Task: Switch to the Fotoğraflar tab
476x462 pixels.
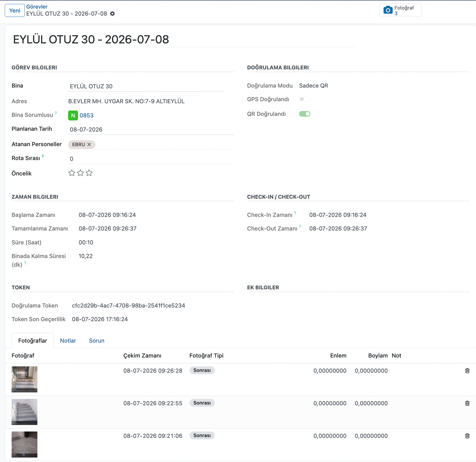Action: click(33, 341)
